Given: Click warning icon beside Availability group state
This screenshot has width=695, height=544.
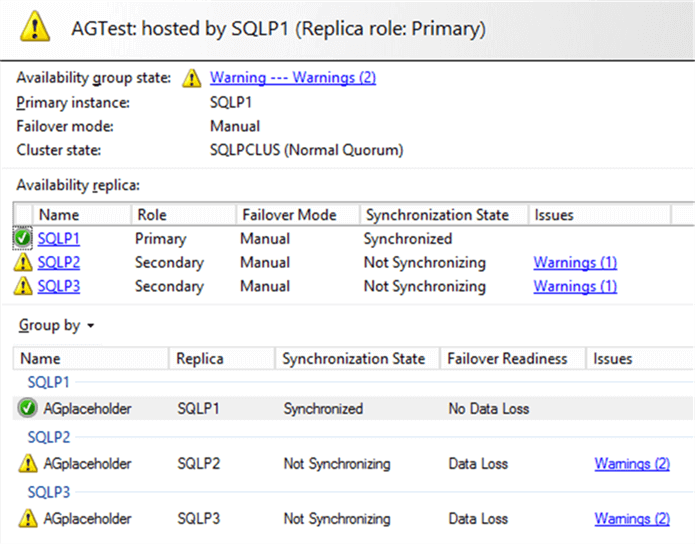Looking at the screenshot, I should (x=192, y=78).
